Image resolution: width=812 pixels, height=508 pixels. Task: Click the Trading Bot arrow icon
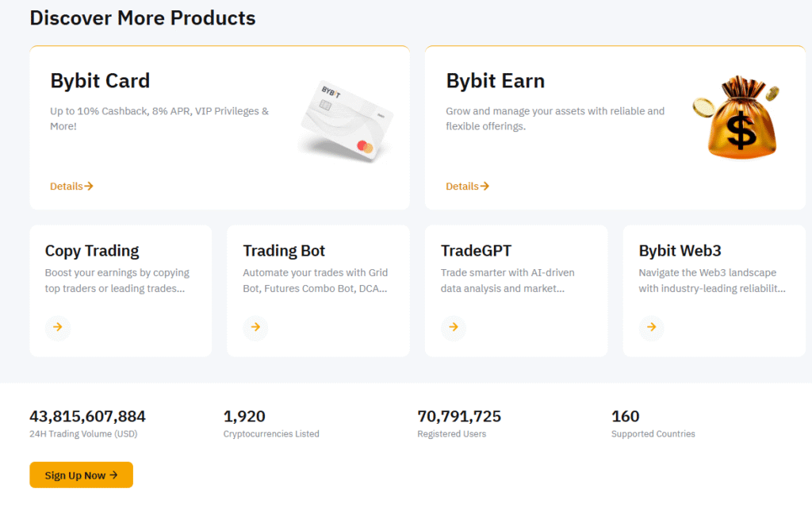255,327
